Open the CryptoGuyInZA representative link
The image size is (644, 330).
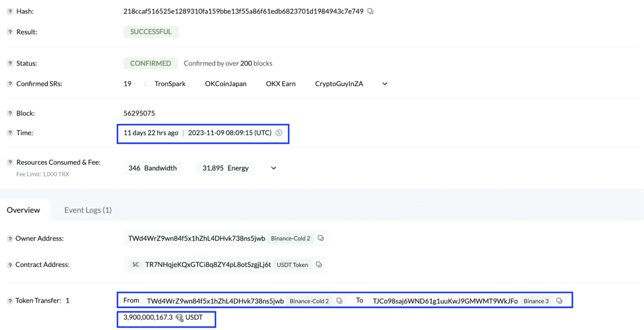coord(339,84)
